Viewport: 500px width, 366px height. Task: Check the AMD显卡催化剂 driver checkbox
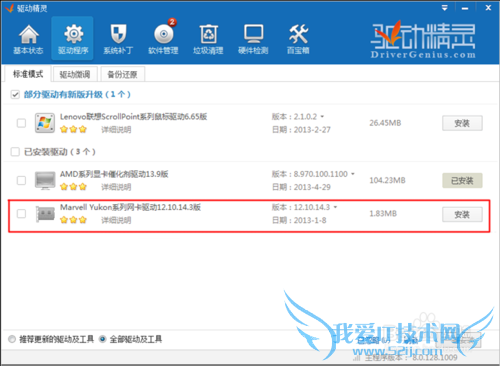[x=21, y=180]
